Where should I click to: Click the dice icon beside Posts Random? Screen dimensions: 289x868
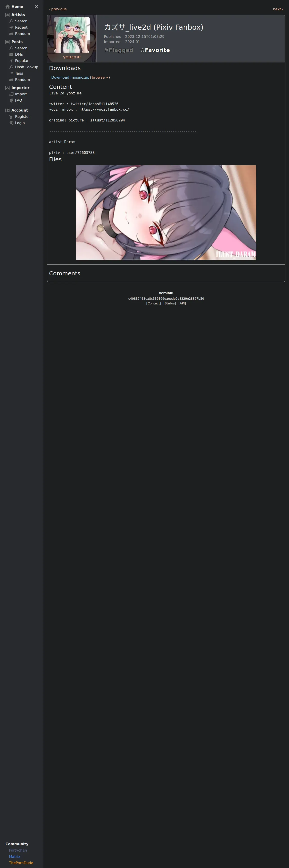click(x=11, y=80)
